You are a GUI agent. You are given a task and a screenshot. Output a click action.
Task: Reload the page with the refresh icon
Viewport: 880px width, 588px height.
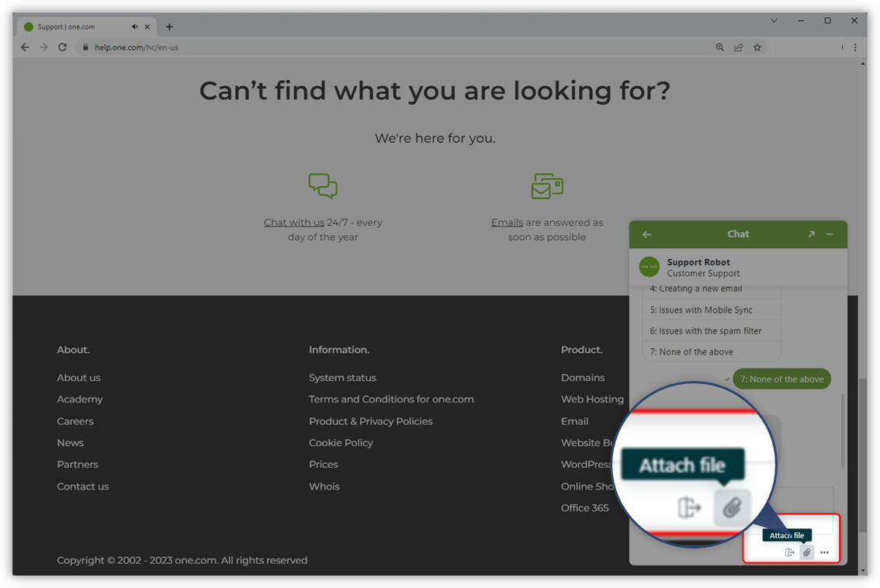coord(62,47)
